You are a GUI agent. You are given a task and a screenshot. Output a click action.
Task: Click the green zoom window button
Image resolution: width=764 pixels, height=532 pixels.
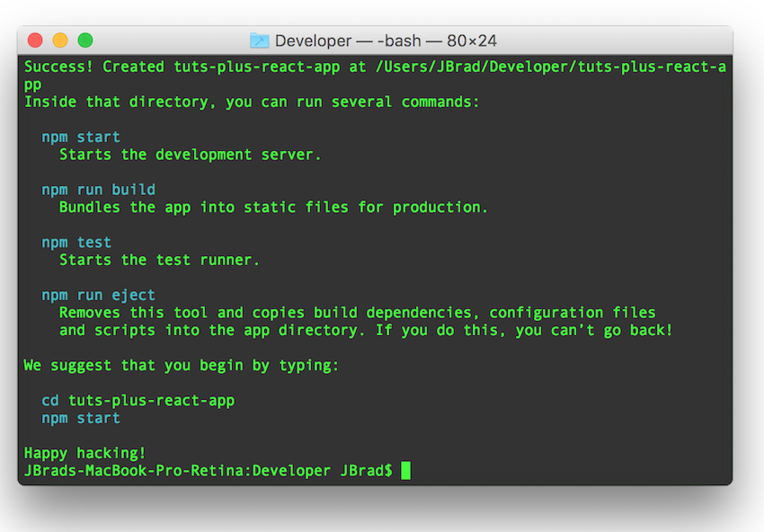click(x=85, y=40)
